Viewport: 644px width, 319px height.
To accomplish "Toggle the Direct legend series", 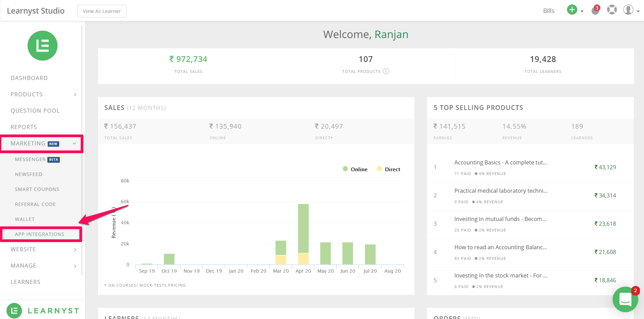I will (x=389, y=169).
